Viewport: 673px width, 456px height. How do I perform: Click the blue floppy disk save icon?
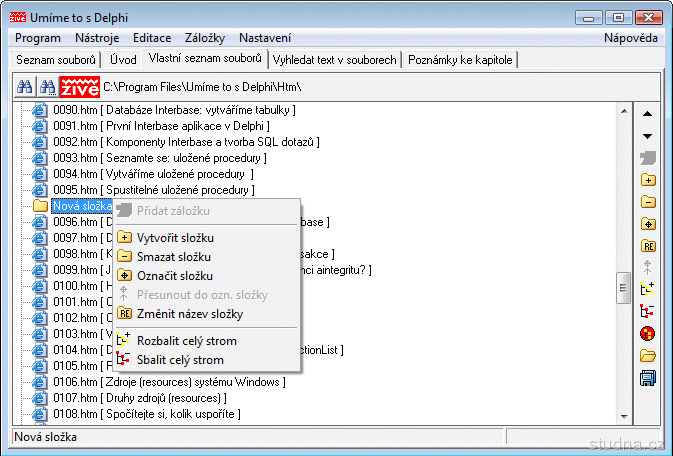(x=648, y=378)
